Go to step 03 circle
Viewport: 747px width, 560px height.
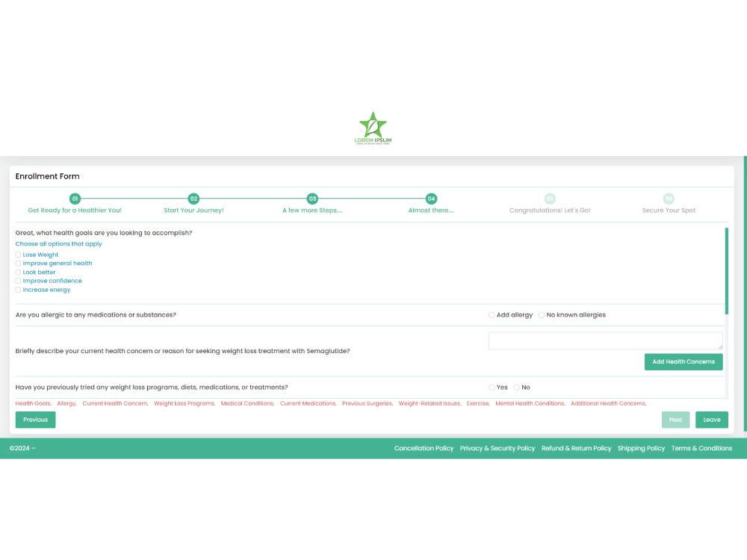[312, 199]
